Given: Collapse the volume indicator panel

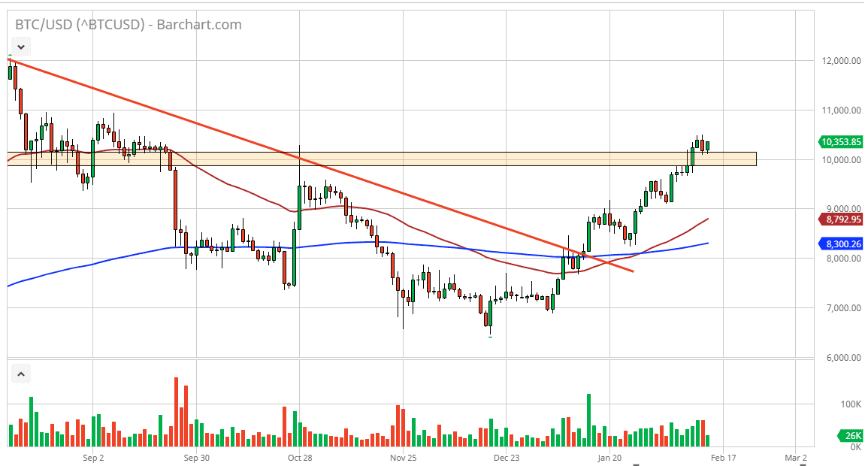Looking at the screenshot, I should (21, 373).
